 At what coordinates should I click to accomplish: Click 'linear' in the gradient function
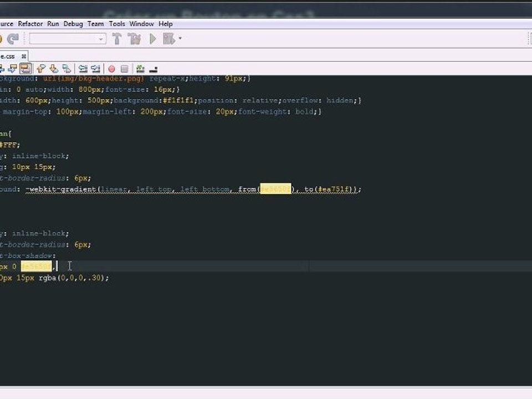(113, 189)
